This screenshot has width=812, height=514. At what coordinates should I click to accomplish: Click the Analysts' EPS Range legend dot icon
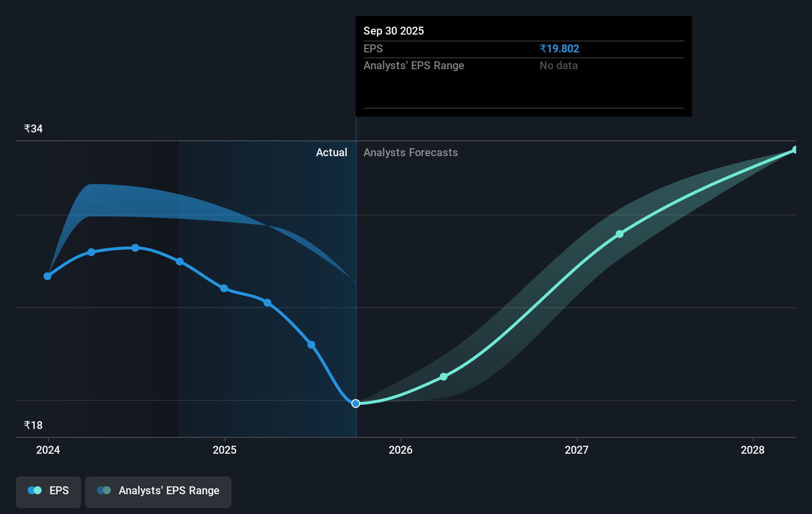pyautogui.click(x=104, y=490)
